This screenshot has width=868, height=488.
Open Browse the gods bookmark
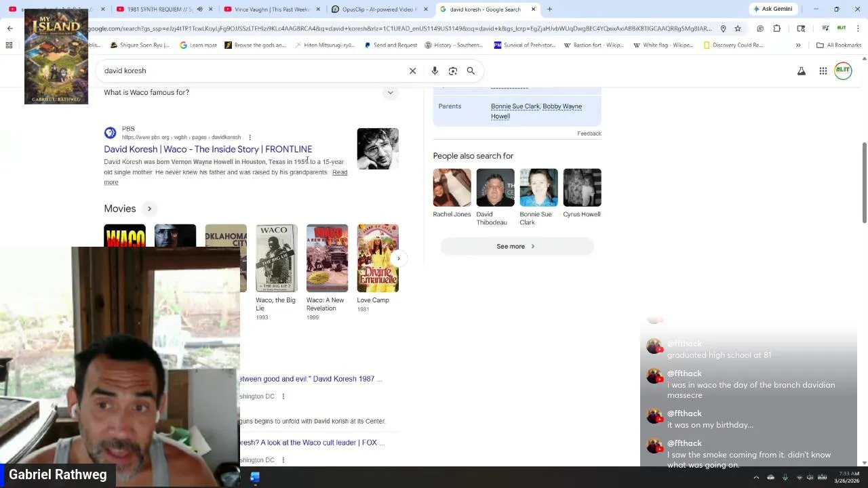255,45
